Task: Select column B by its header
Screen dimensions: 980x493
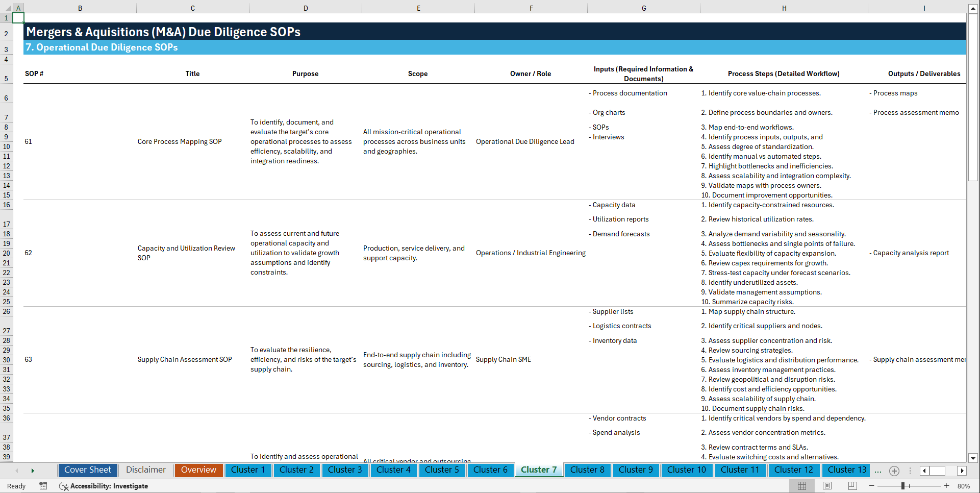Action: point(80,8)
